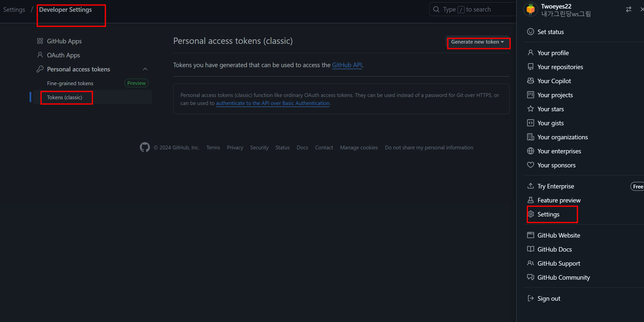This screenshot has width=644, height=322.
Task: Click the Settings gear icon
Action: (x=531, y=214)
